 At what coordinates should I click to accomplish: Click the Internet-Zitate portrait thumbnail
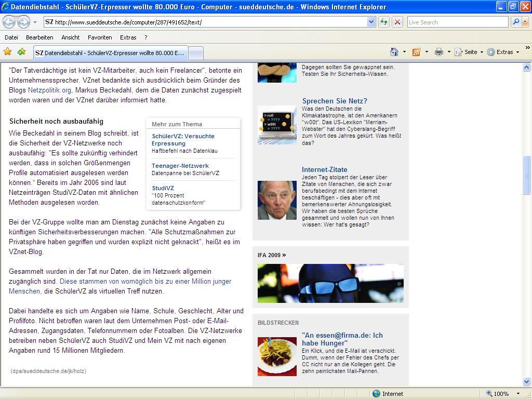277,200
